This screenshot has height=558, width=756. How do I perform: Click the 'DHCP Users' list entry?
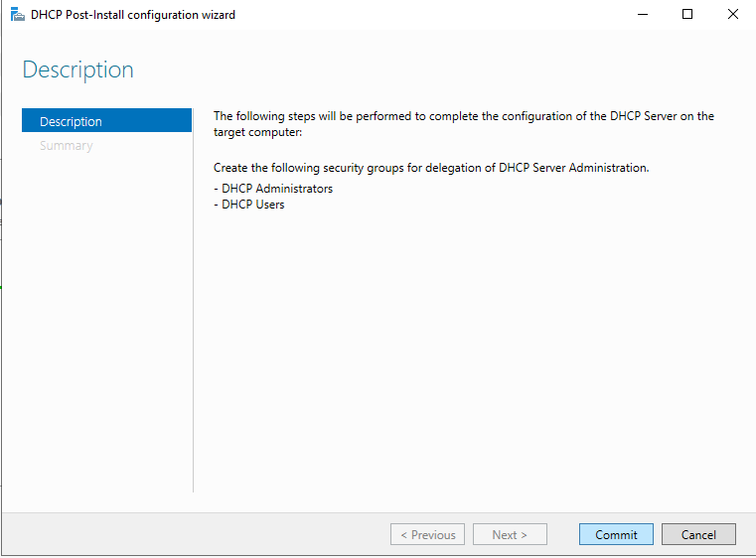click(252, 205)
